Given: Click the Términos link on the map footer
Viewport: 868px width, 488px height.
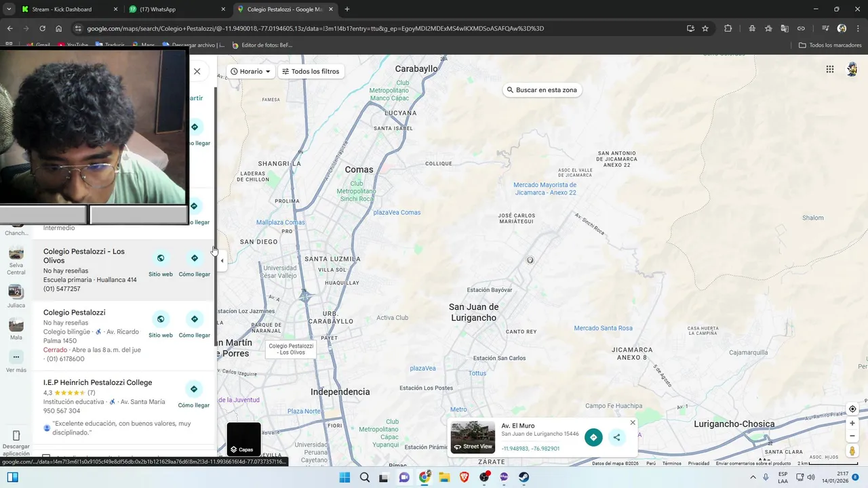Looking at the screenshot, I should coord(671,464).
